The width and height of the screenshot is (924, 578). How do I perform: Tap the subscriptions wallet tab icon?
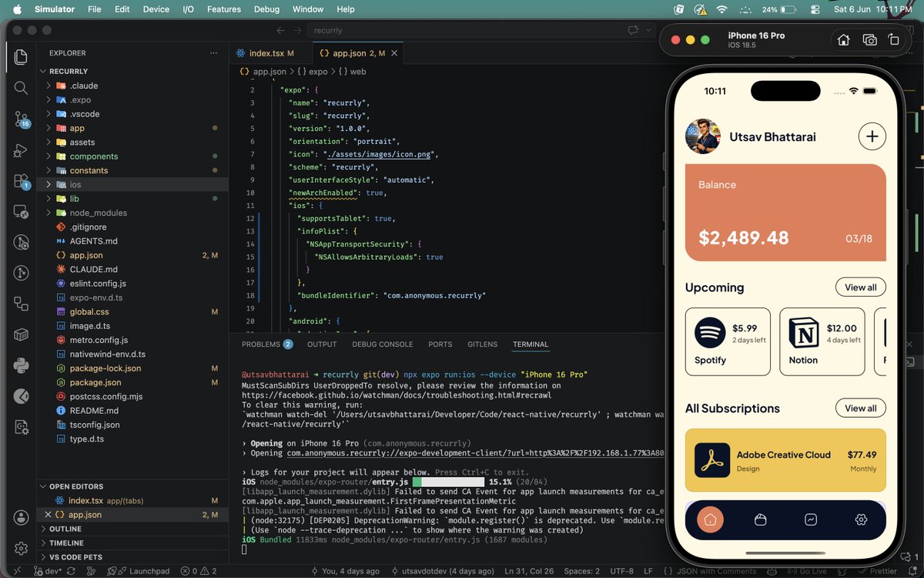(x=760, y=520)
